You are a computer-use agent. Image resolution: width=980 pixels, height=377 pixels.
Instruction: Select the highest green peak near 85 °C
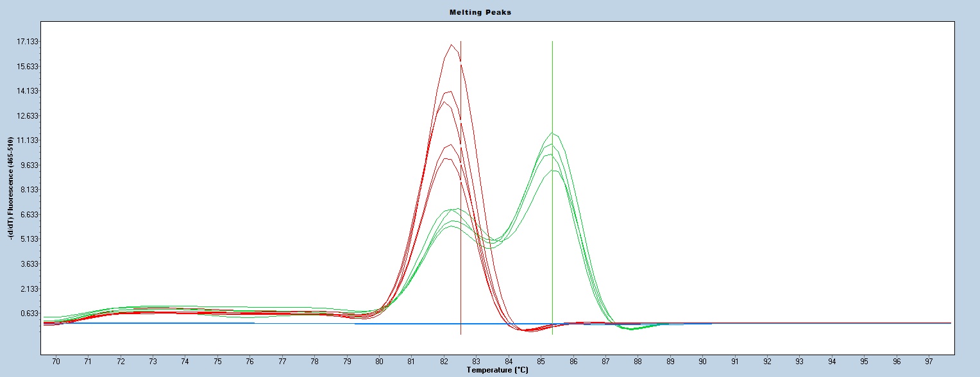point(552,133)
